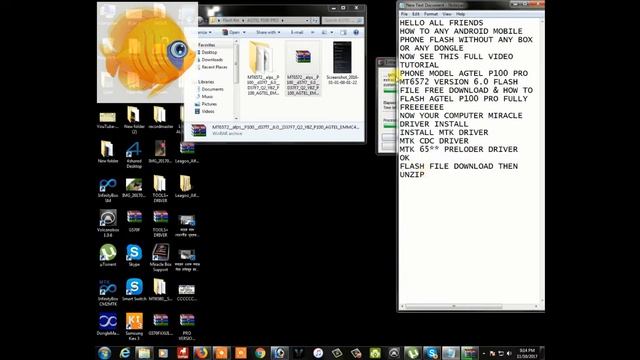The height and width of the screenshot is (360, 640).
Task: Open Notepad's Edit menu
Action: pos(416,14)
